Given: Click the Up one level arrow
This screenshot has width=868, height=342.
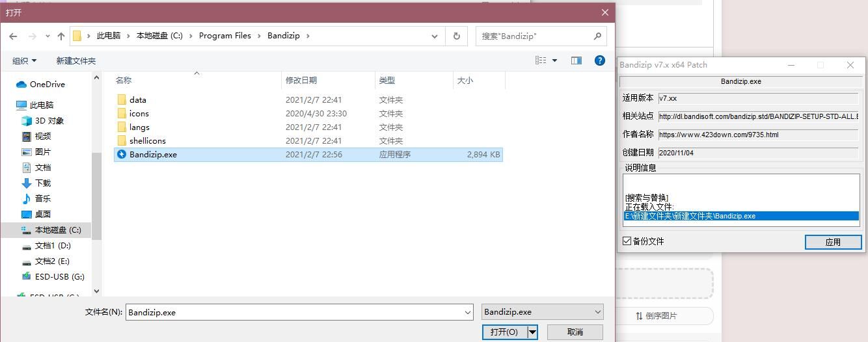Looking at the screenshot, I should 61,36.
